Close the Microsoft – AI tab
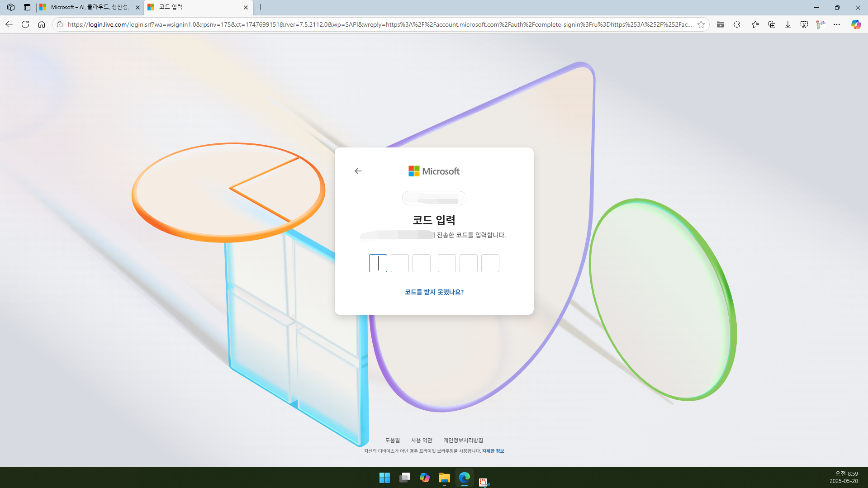 click(x=138, y=7)
